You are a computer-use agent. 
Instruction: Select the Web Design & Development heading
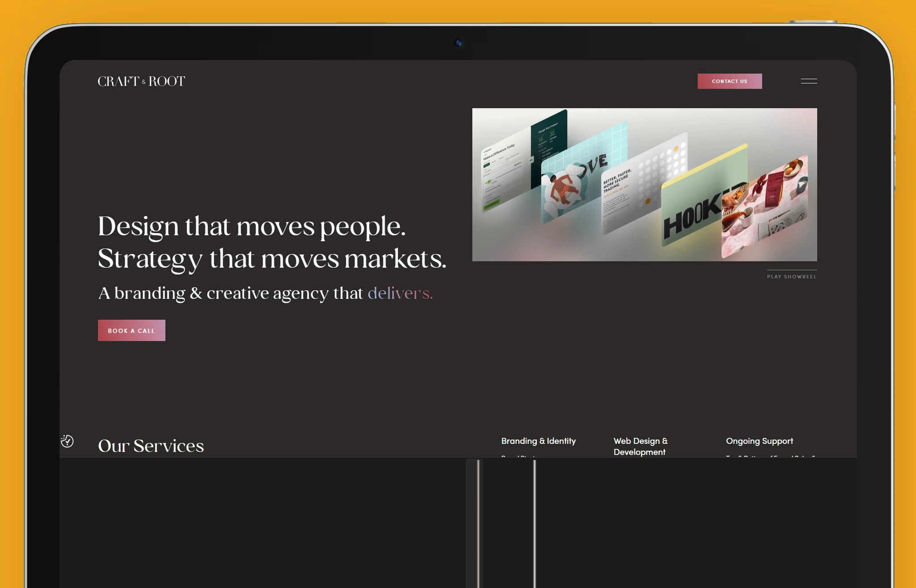tap(640, 447)
